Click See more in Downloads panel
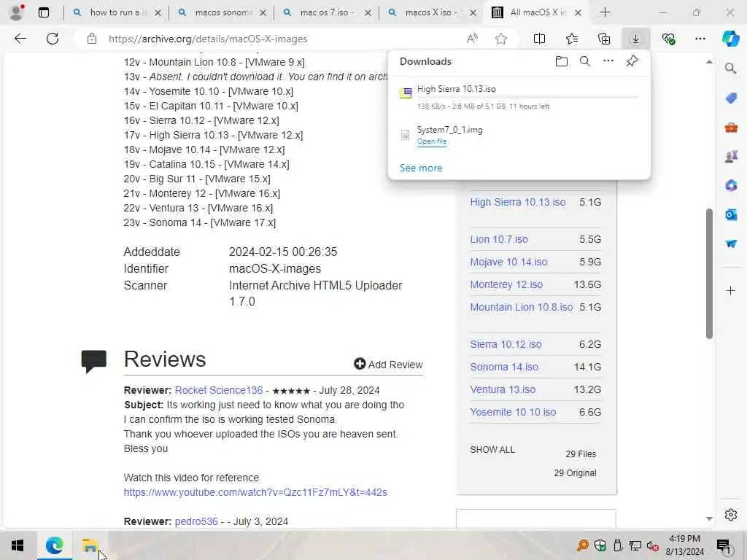The height and width of the screenshot is (560, 747). (x=421, y=168)
